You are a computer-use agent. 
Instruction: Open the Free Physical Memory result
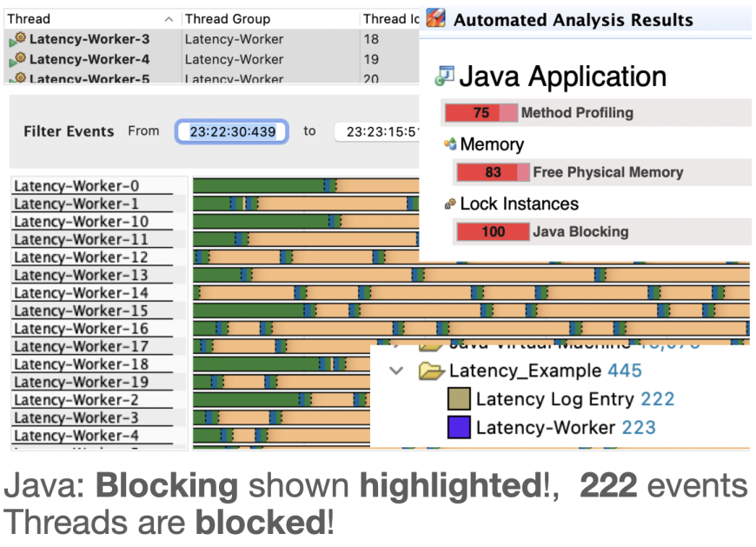pos(608,172)
